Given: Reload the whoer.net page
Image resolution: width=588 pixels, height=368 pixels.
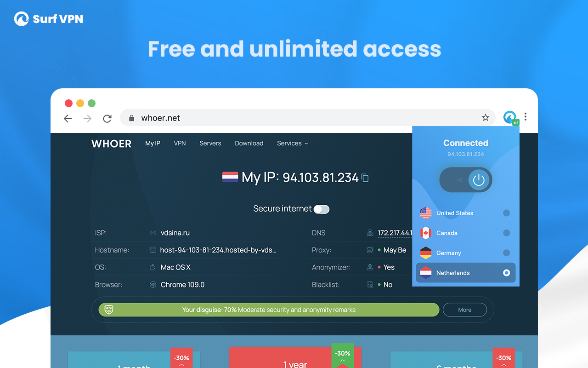Looking at the screenshot, I should point(107,119).
